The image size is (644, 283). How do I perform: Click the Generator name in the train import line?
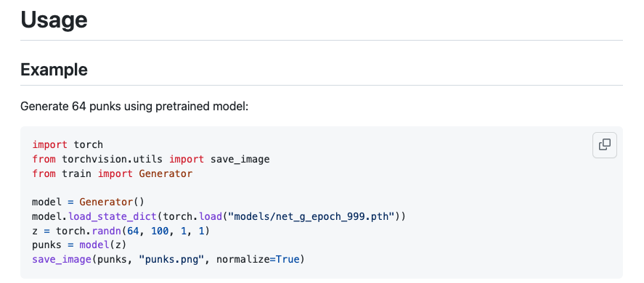point(166,173)
